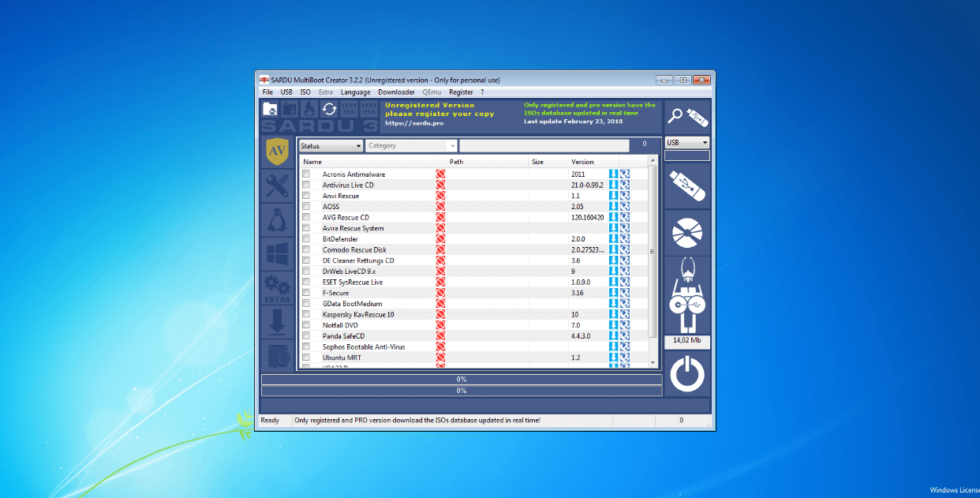This screenshot has height=498, width=980.
Task: Click the large power button icon
Action: 687,373
